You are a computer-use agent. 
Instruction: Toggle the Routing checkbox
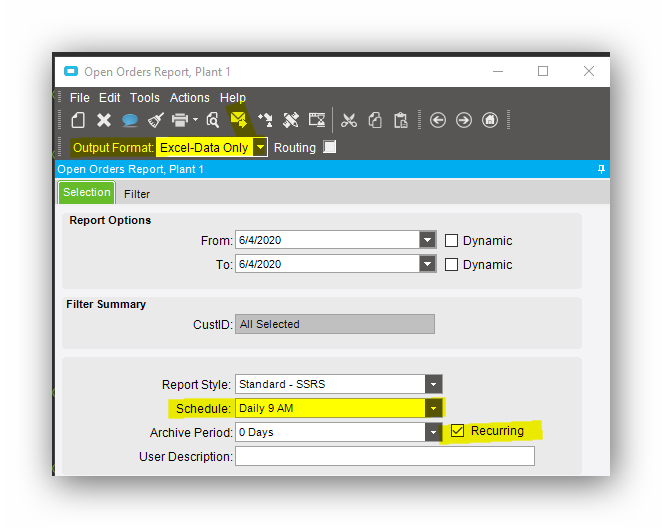[x=329, y=147]
